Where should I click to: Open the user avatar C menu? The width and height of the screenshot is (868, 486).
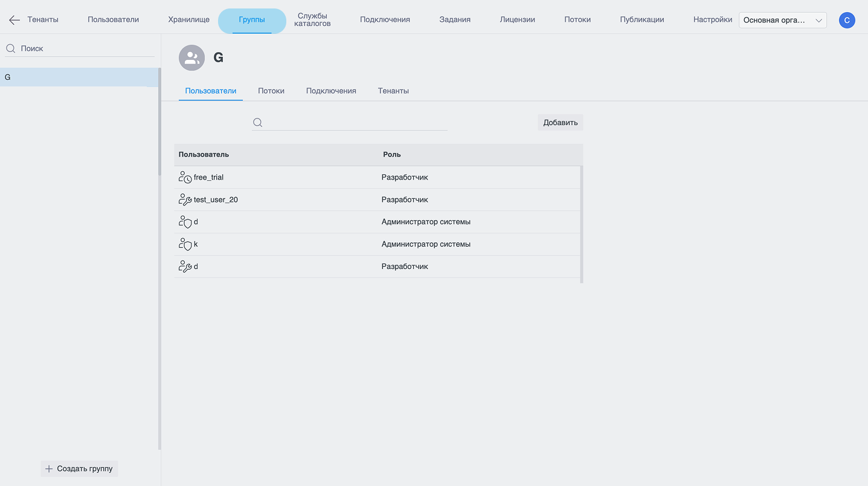(x=847, y=21)
